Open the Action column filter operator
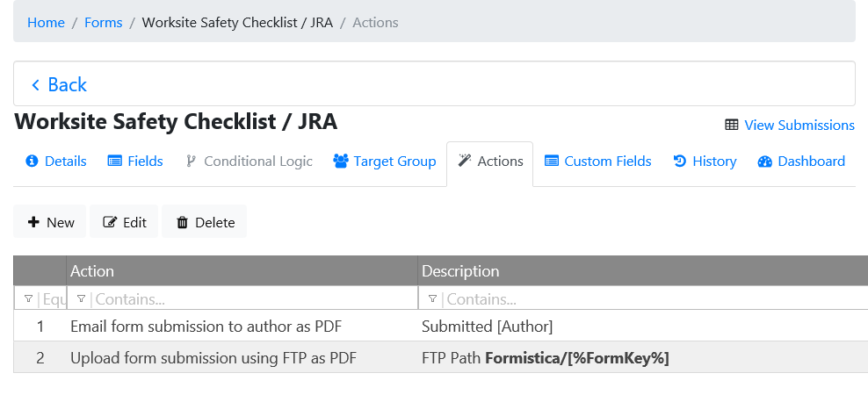Viewport: 868px width, 395px height. 81,299
